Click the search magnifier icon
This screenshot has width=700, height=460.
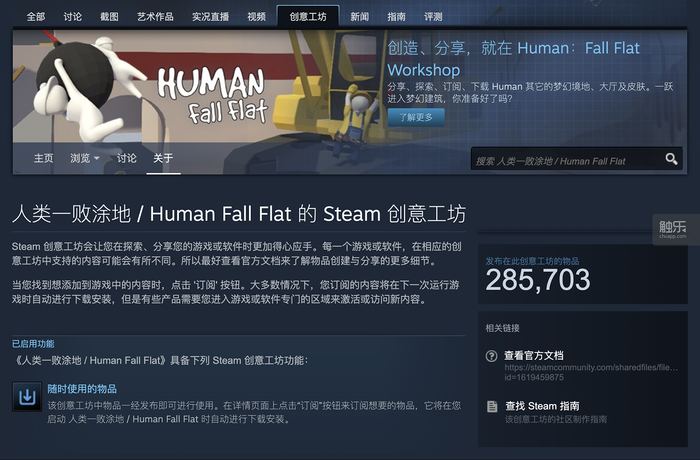671,159
